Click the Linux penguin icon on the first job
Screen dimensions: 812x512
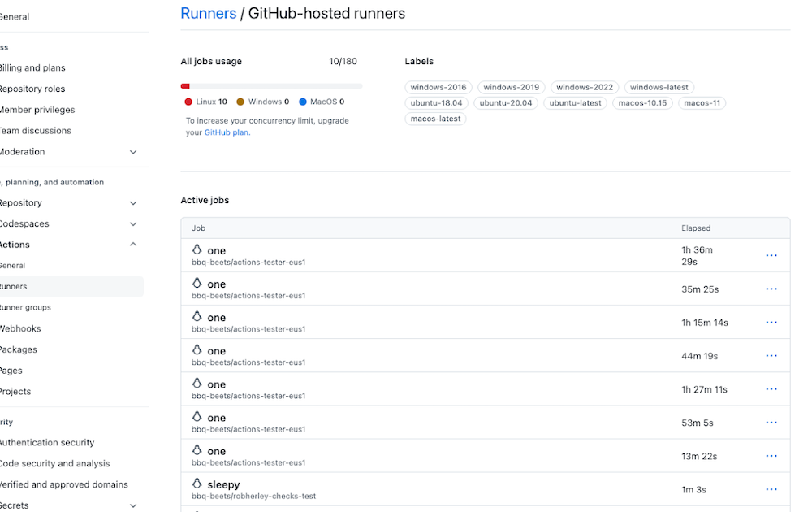(197, 249)
